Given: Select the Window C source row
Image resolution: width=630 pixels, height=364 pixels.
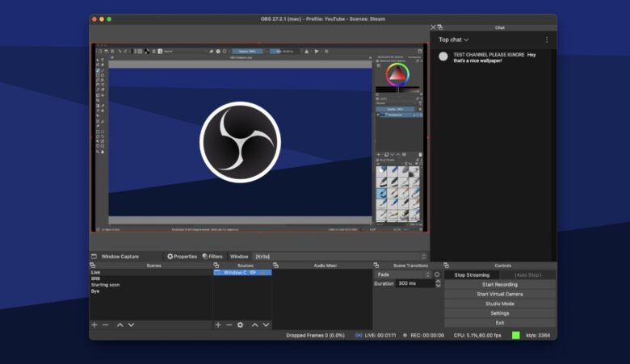Looking at the screenshot, I should (x=242, y=273).
